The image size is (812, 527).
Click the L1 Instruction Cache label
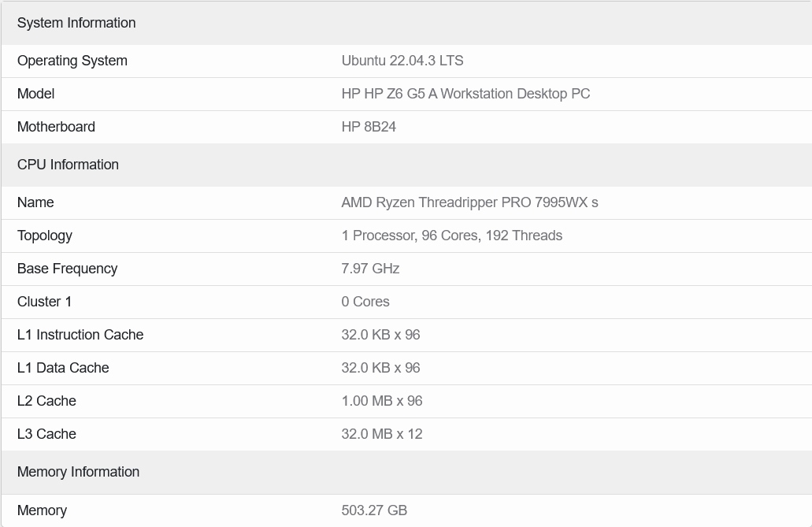(x=80, y=335)
